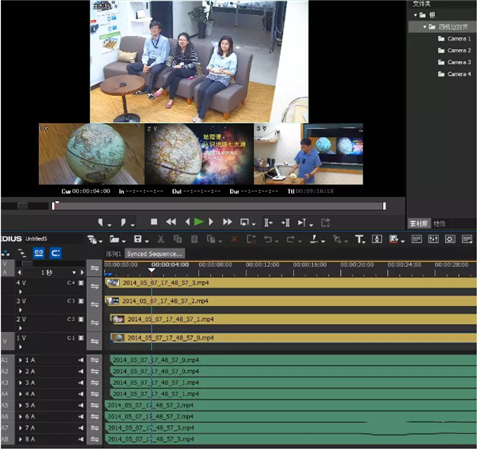Expand the 2 V video track triangle

pos(20,328)
